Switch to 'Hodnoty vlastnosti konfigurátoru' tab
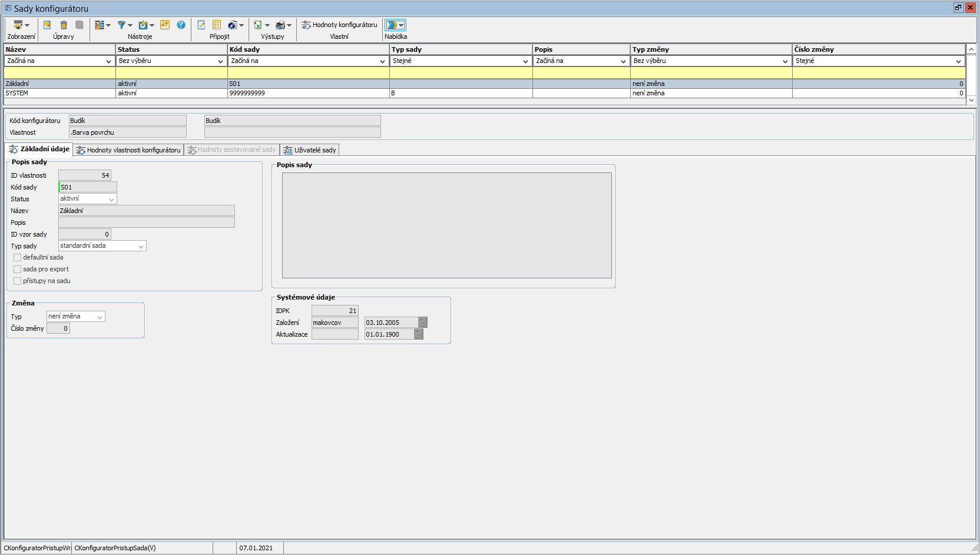Viewport: 980px width, 555px height. 128,150
